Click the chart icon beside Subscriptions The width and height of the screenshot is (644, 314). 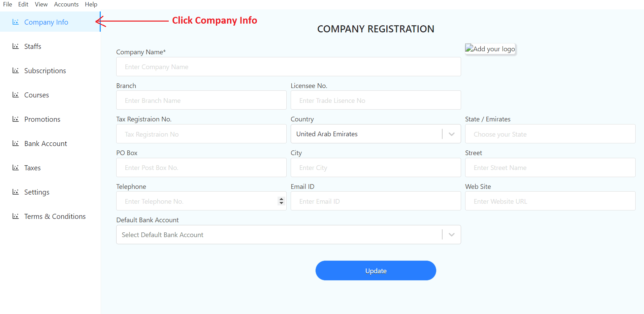click(15, 70)
